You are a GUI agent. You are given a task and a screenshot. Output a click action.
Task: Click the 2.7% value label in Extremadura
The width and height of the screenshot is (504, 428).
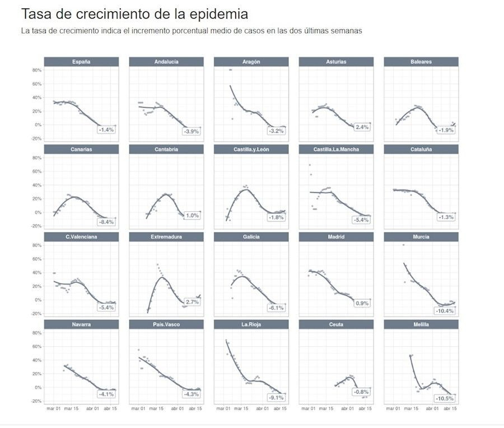click(192, 302)
